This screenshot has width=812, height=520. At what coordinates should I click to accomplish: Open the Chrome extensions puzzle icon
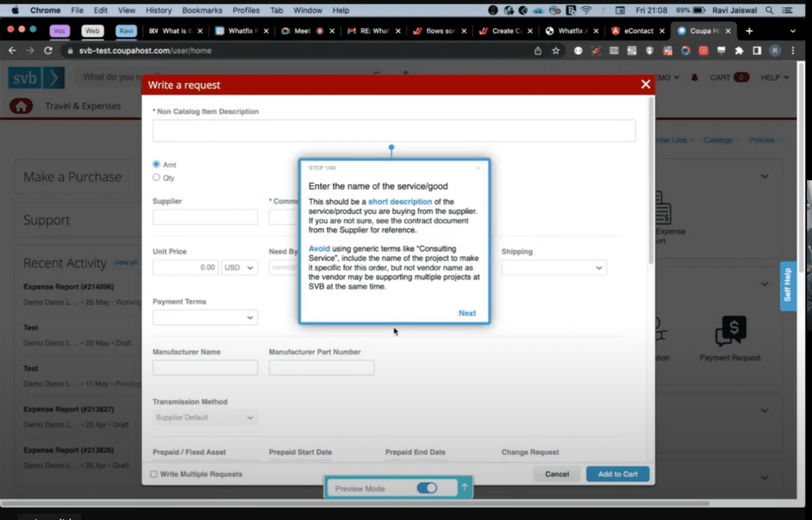(x=739, y=50)
